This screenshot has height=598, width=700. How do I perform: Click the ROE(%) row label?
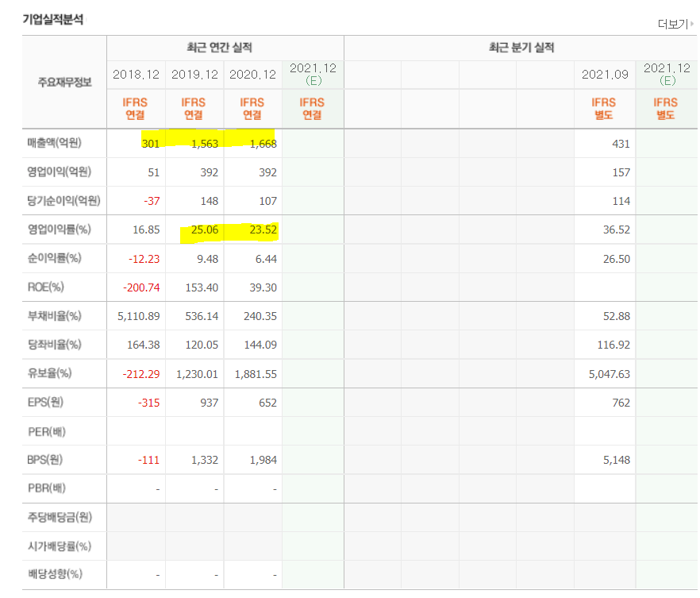coord(45,287)
